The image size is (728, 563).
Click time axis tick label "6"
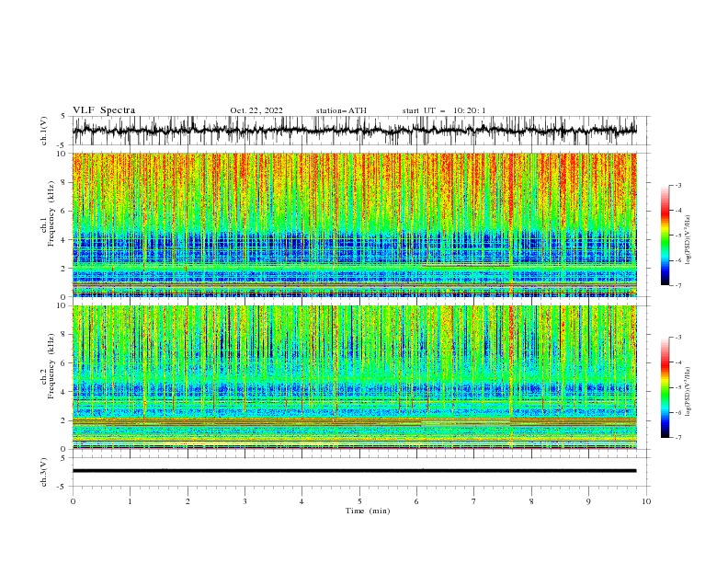coord(416,501)
